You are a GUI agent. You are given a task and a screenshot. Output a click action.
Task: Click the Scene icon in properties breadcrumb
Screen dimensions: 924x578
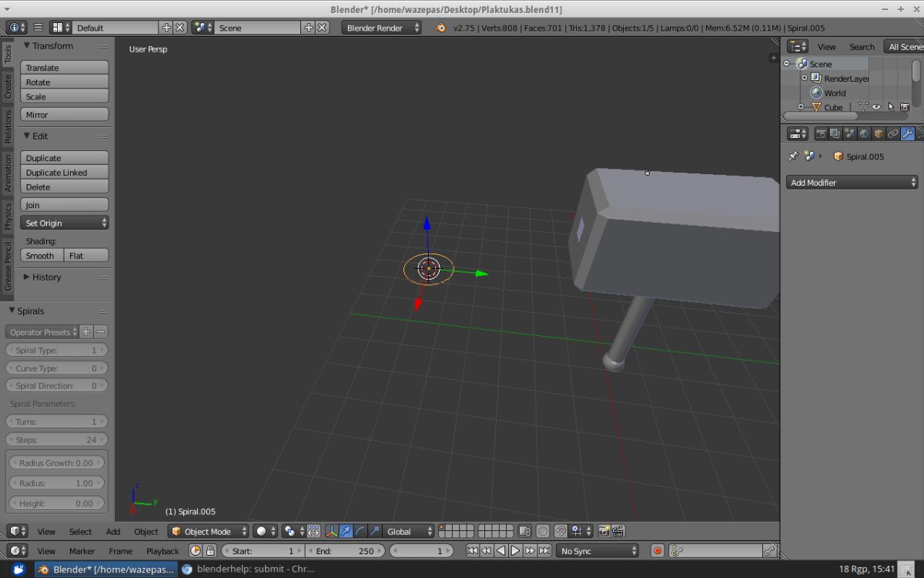tap(809, 156)
